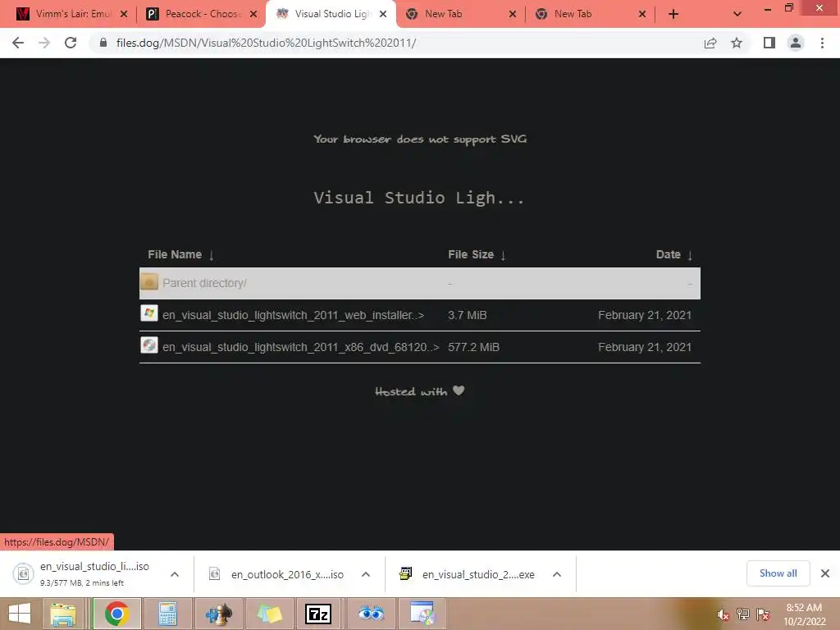
Task: Sort the listing by File Size
Action: pos(477,254)
